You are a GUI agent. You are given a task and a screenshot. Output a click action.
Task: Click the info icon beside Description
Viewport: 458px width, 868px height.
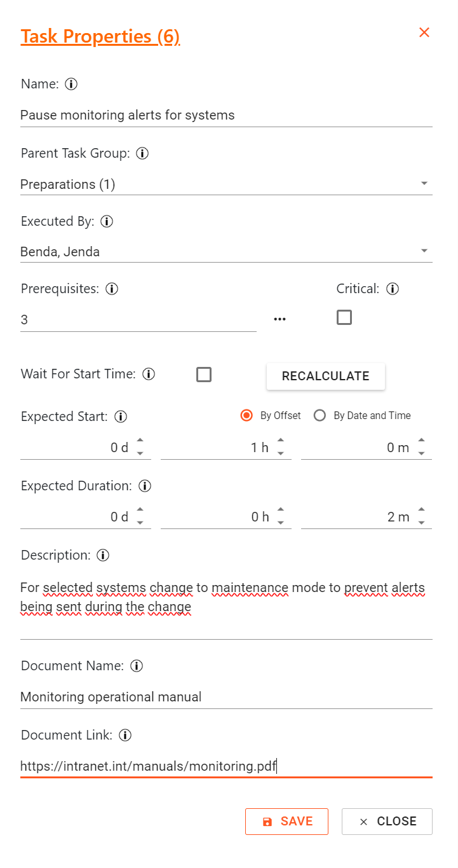102,555
